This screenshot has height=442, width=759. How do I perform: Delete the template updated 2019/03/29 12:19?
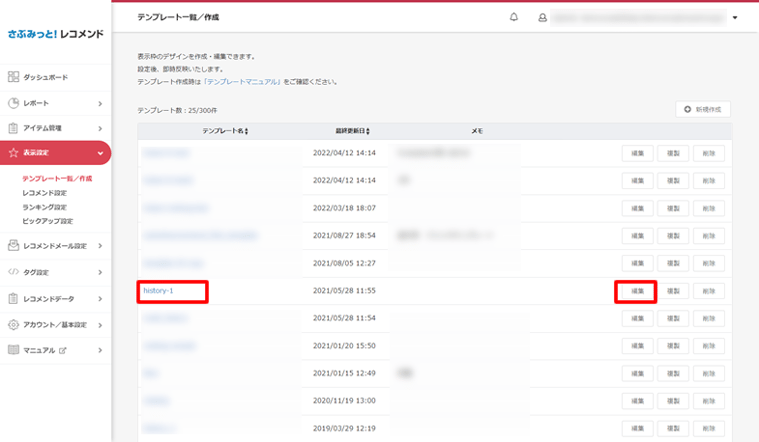pyautogui.click(x=709, y=428)
